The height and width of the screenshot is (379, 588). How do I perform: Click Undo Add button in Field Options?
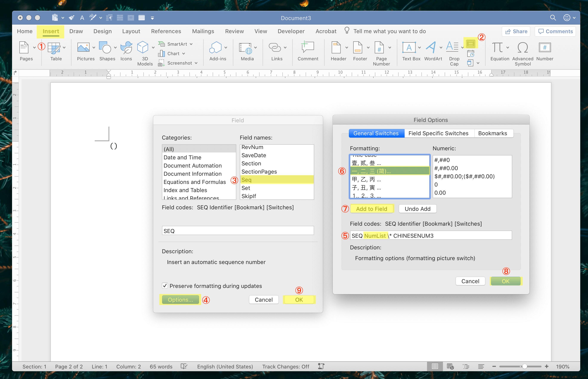point(418,209)
